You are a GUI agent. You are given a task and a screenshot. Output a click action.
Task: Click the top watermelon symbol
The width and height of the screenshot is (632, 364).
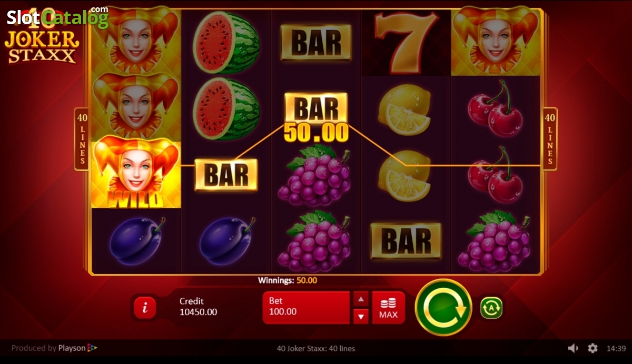(x=226, y=42)
